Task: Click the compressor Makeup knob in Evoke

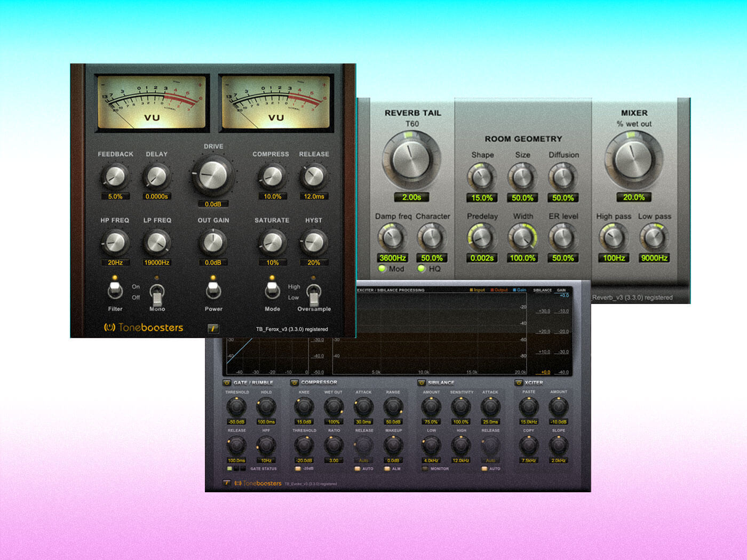Action: point(393,445)
